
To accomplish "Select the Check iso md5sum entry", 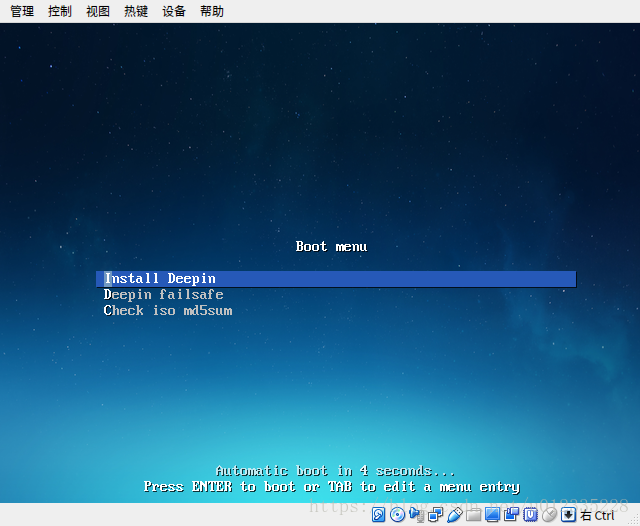I will 168,311.
